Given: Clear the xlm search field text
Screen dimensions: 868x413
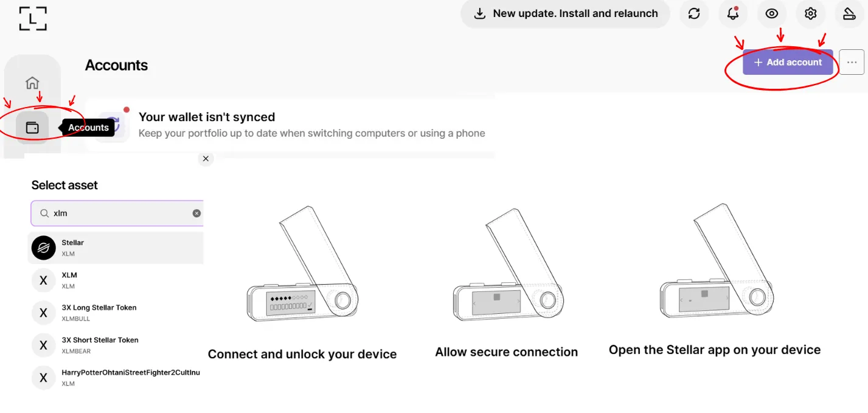Looking at the screenshot, I should 196,213.
